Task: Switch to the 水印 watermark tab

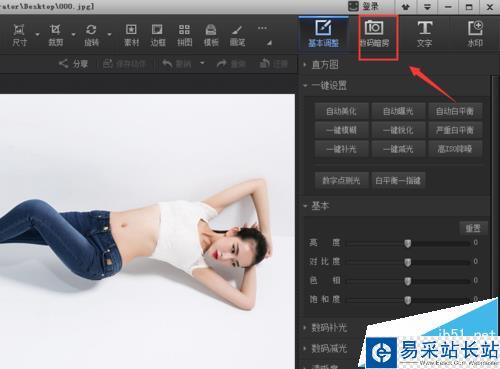Action: click(475, 34)
